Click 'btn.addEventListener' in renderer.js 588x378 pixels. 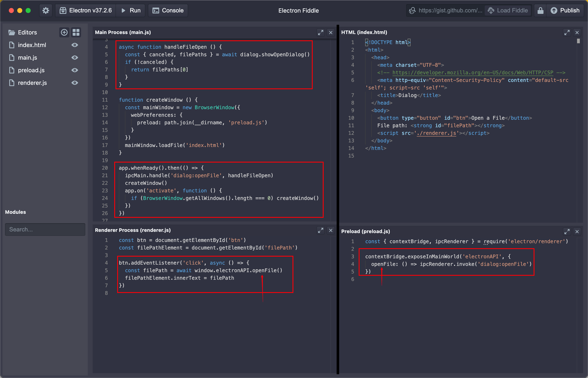(149, 263)
